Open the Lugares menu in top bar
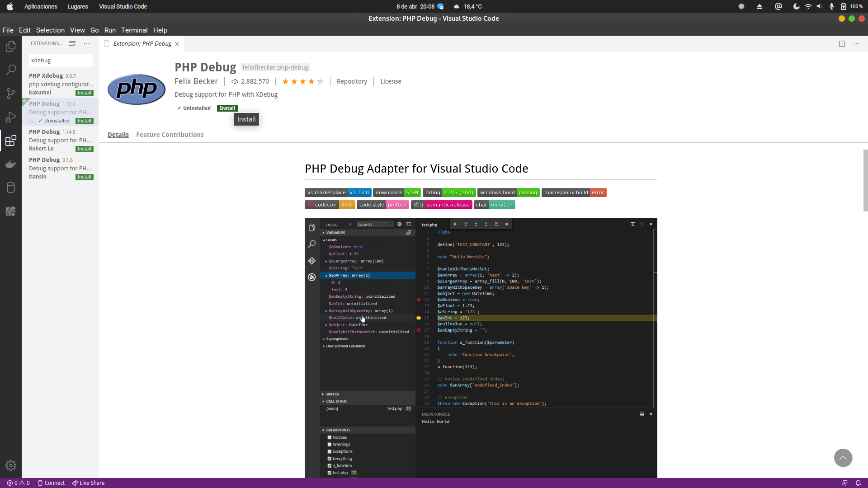 pyautogui.click(x=78, y=6)
